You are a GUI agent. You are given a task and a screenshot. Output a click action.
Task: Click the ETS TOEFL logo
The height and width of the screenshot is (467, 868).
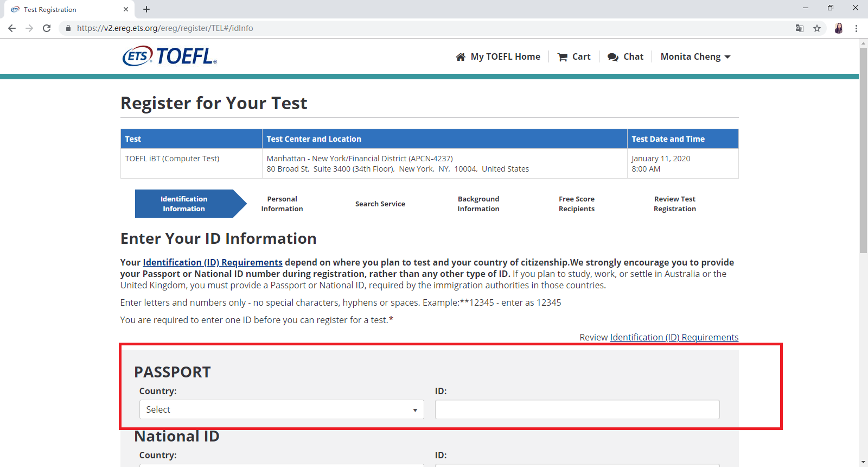tap(170, 56)
